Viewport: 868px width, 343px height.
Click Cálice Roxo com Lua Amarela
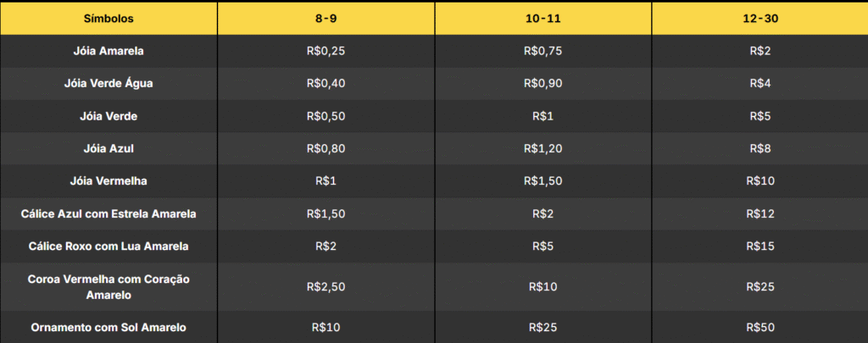click(108, 246)
